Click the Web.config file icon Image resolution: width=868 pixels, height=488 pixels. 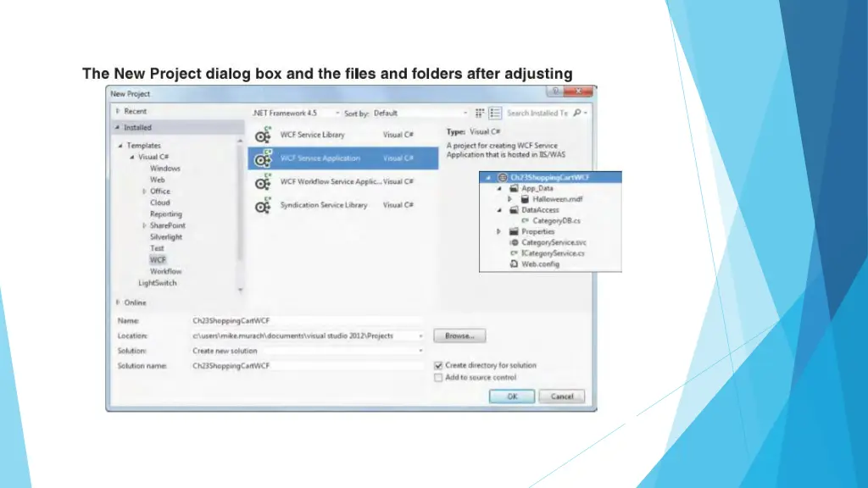tap(514, 264)
